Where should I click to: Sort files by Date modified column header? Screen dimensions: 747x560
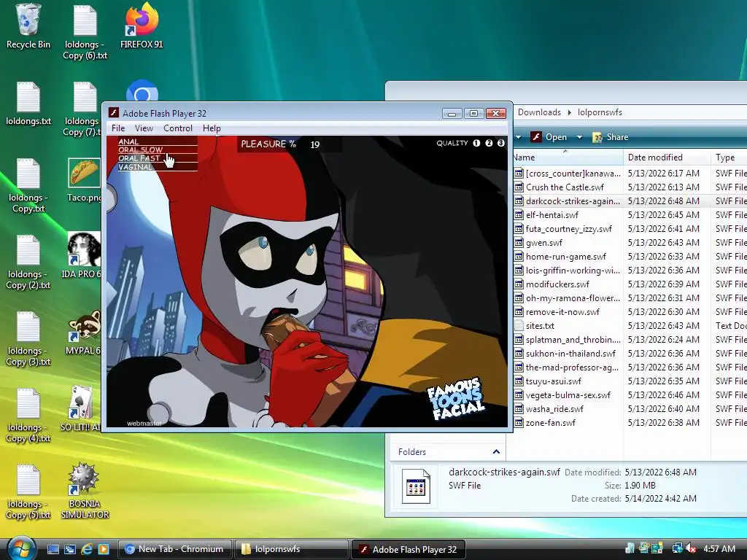pos(667,157)
